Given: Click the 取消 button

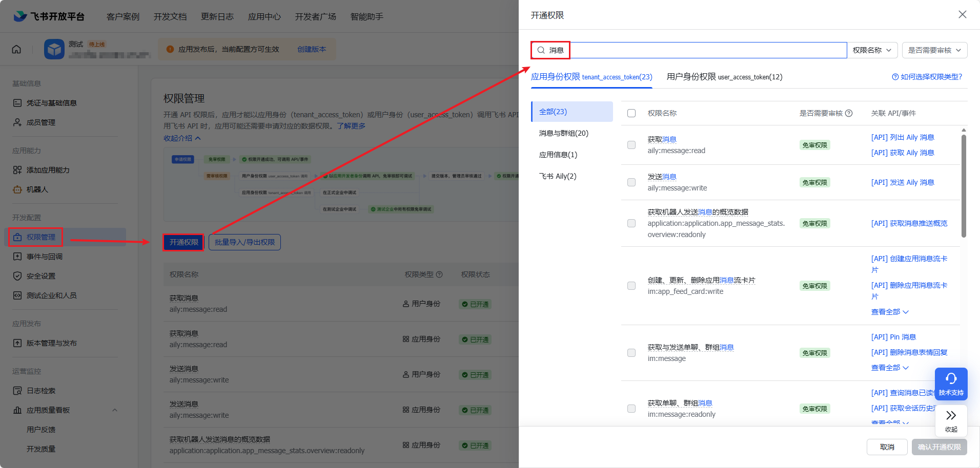Looking at the screenshot, I should point(887,447).
